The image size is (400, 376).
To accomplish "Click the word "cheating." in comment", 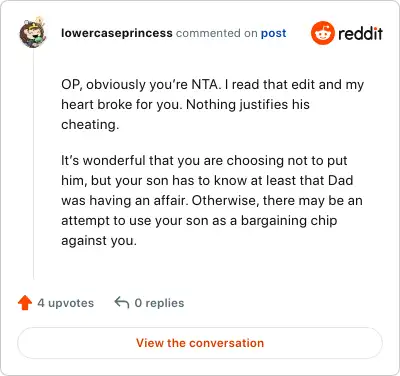I will [90, 125].
